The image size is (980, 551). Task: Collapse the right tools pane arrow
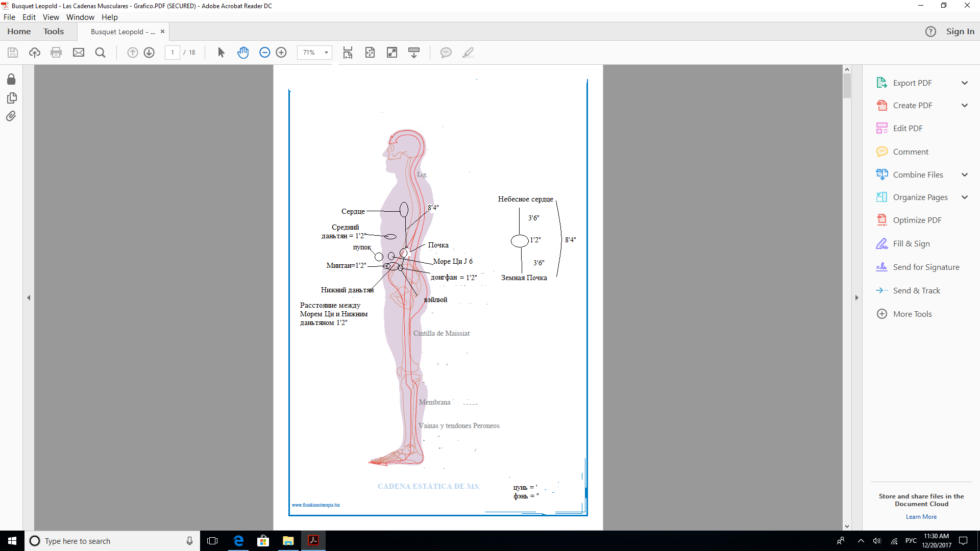pyautogui.click(x=857, y=297)
